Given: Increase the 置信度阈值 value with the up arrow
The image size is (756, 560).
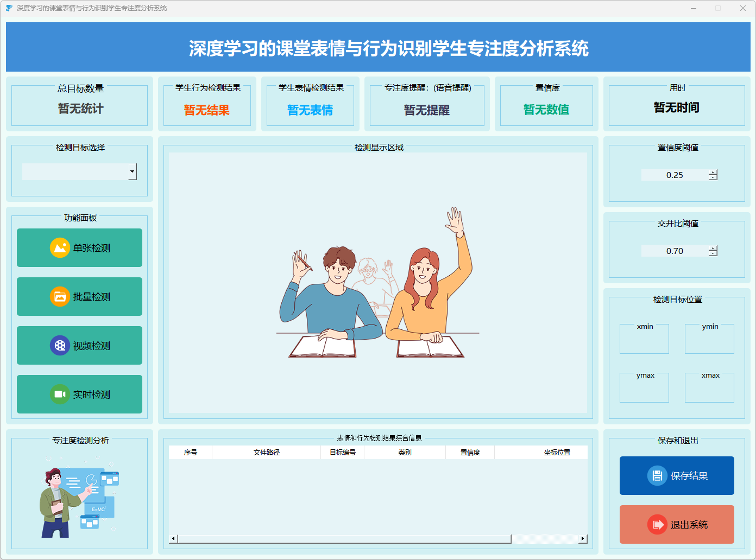Looking at the screenshot, I should click(x=713, y=172).
